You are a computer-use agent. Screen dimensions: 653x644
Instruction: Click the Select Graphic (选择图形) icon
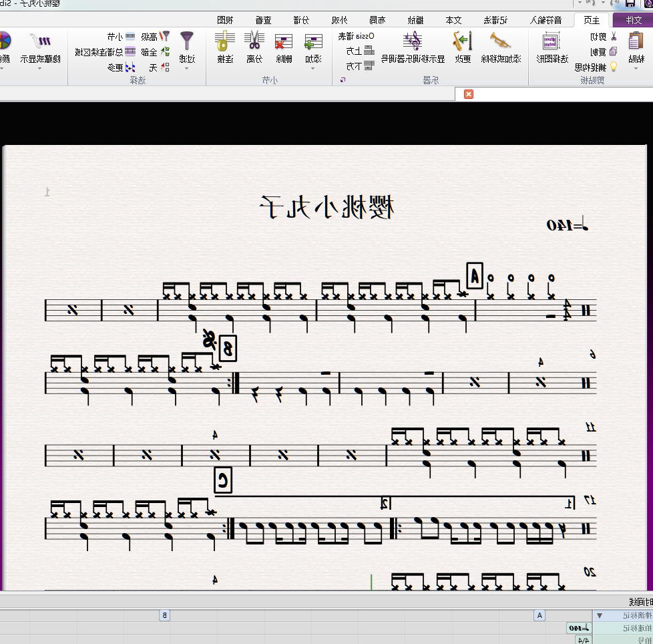point(552,41)
